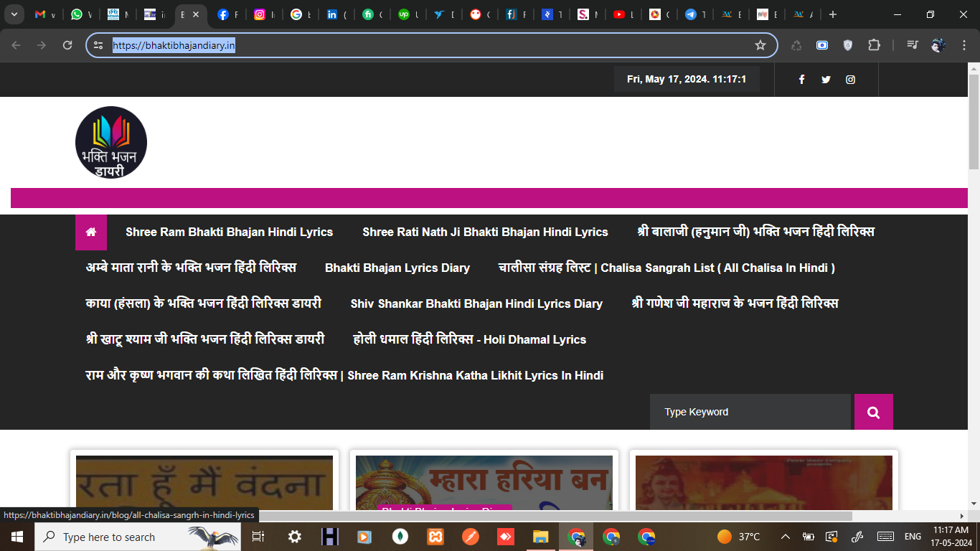Open the Extensions puzzle menu
Screen dimensions: 980x551
(x=874, y=45)
